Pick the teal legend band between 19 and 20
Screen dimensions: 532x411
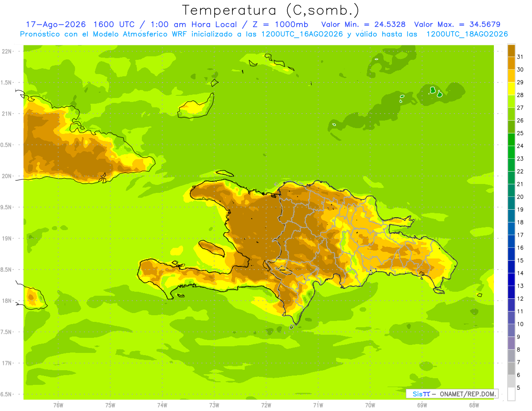click(x=511, y=203)
